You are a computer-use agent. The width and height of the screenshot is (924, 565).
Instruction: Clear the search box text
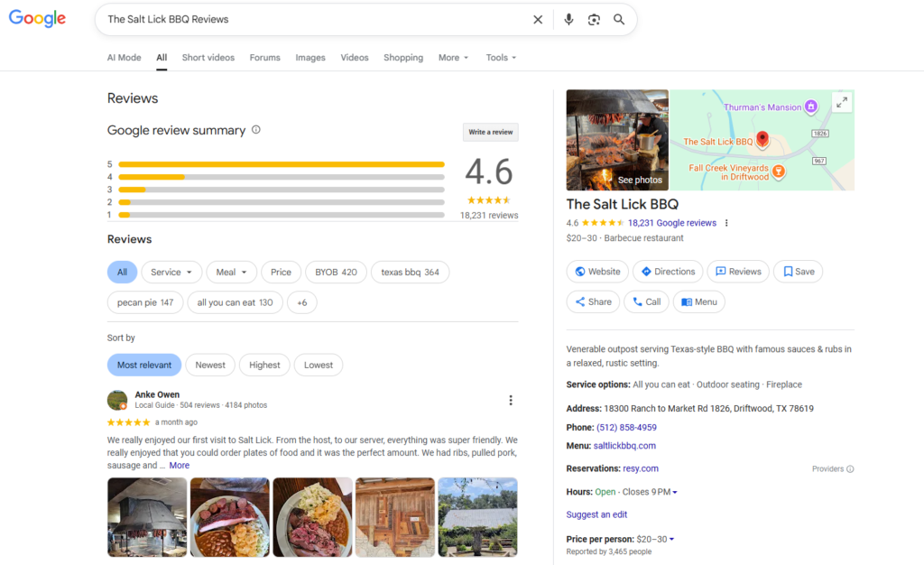538,20
